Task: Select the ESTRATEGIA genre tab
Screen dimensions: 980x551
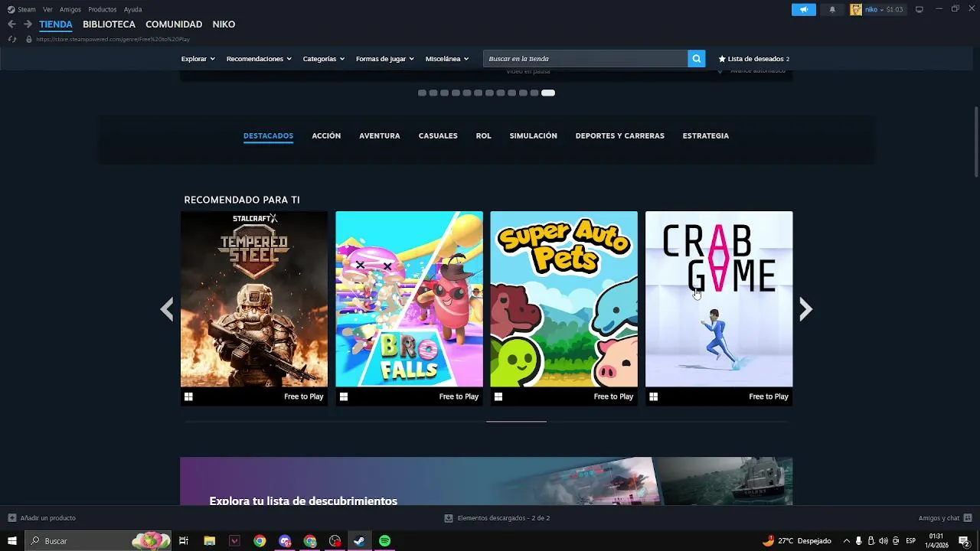Action: click(706, 135)
